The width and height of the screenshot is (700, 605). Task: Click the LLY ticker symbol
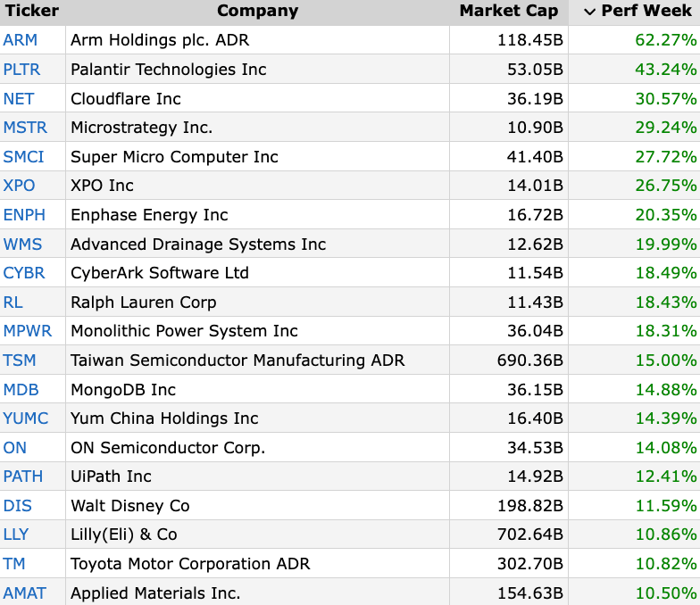(x=16, y=535)
